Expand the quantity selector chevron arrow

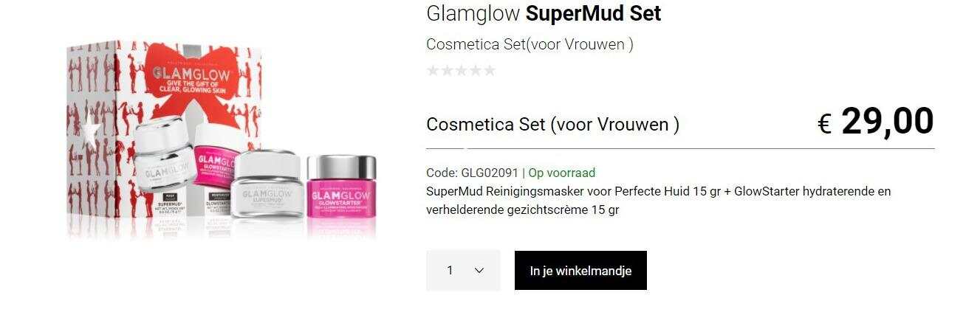[479, 271]
